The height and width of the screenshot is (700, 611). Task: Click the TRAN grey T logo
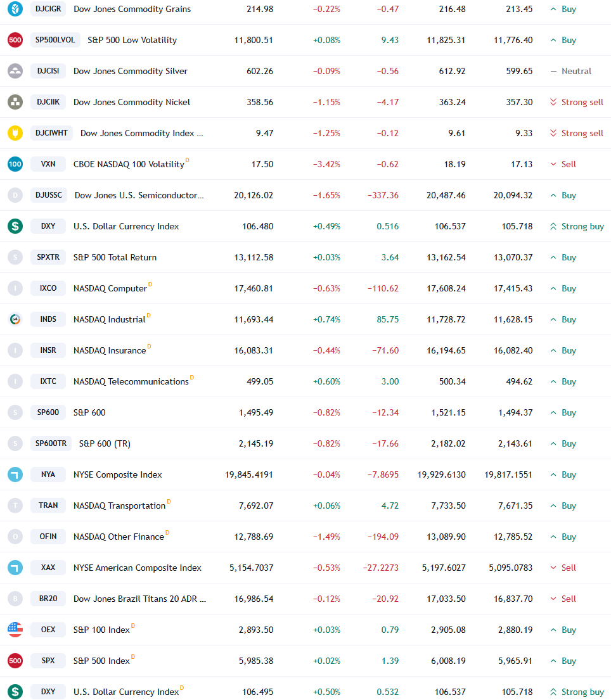(x=15, y=506)
